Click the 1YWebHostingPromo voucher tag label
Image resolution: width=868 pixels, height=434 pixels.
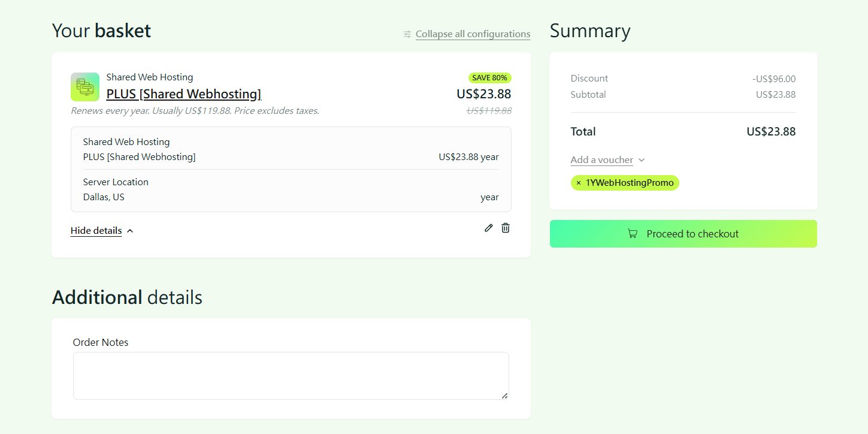[630, 183]
